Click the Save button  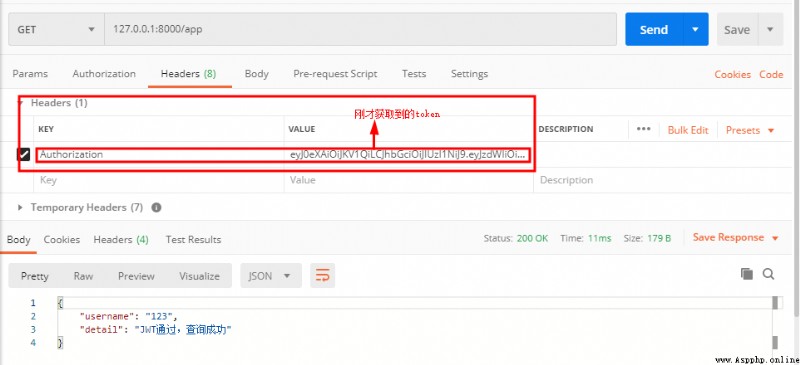(x=737, y=30)
